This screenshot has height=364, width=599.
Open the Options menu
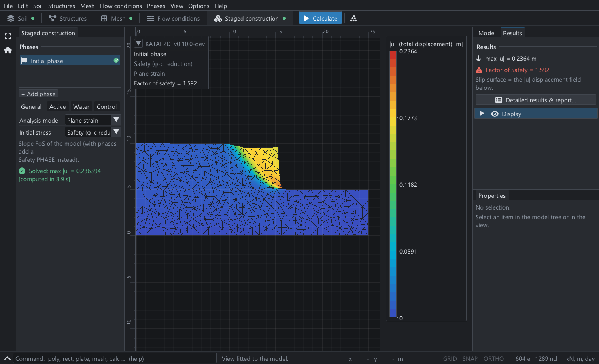point(199,6)
